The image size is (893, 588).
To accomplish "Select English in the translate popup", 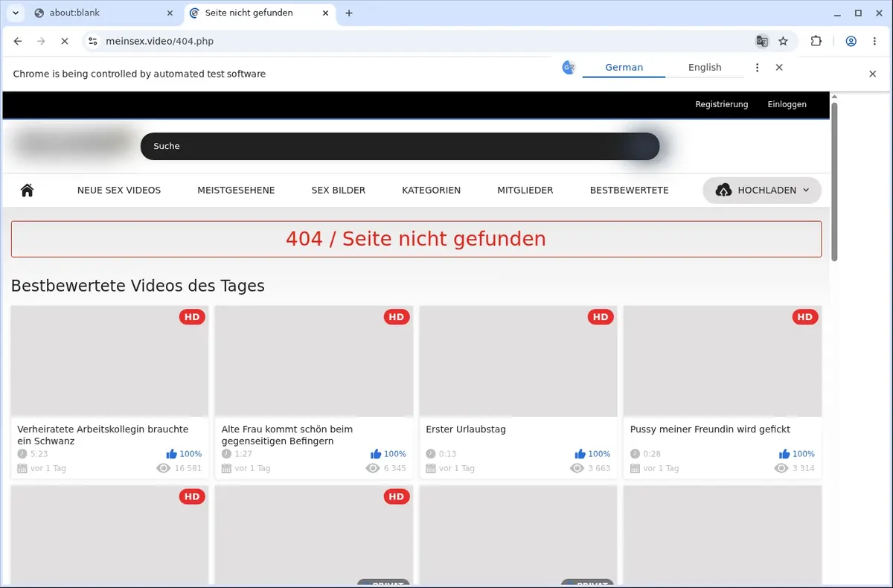I will tap(705, 67).
